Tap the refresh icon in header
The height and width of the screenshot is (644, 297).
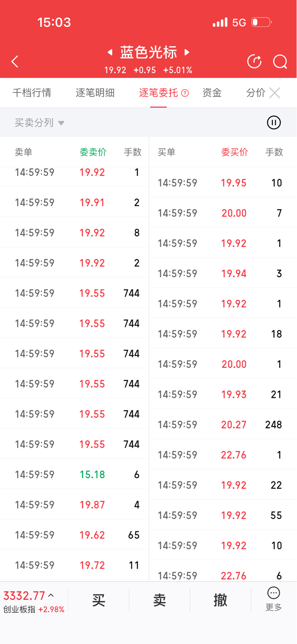click(254, 61)
